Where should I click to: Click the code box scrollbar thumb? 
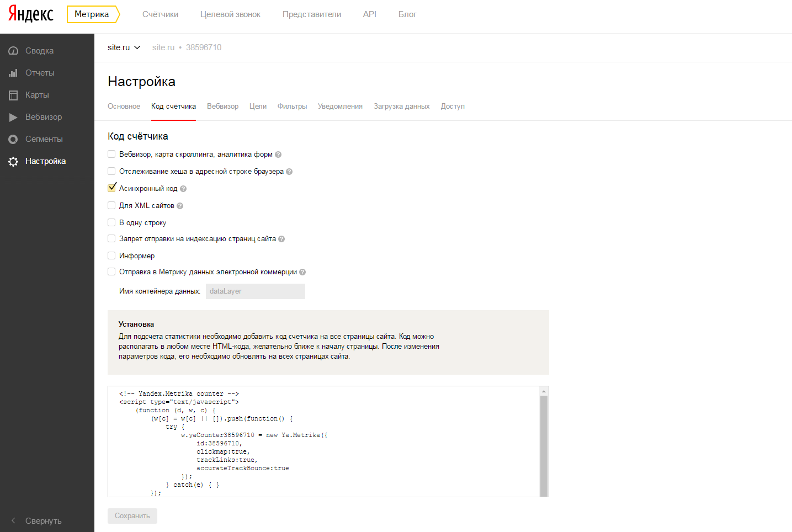[x=544, y=446]
